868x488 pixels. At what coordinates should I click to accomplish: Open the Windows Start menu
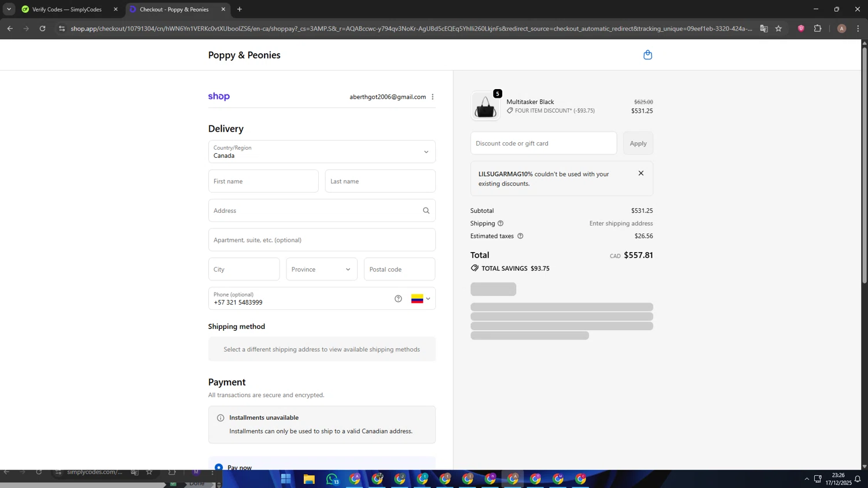pos(286,479)
